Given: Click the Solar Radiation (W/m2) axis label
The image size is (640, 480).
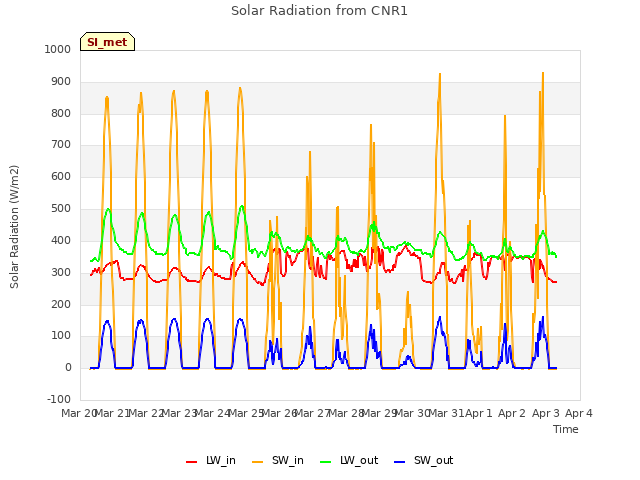Looking at the screenshot, I should coord(14,227).
